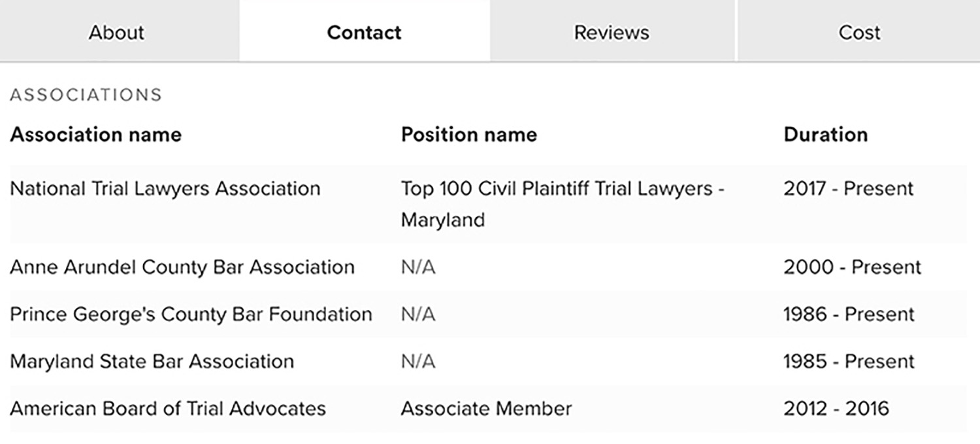Open the Reviews tab

coord(612,32)
